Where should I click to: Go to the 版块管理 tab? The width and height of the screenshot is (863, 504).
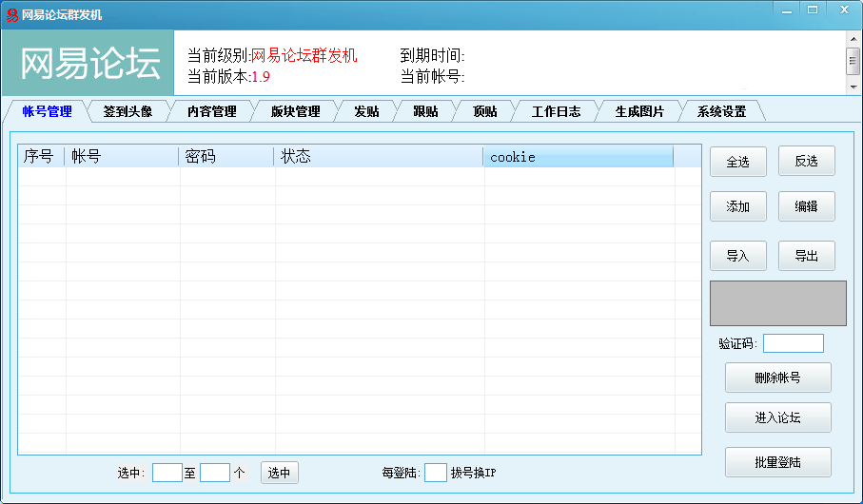296,111
